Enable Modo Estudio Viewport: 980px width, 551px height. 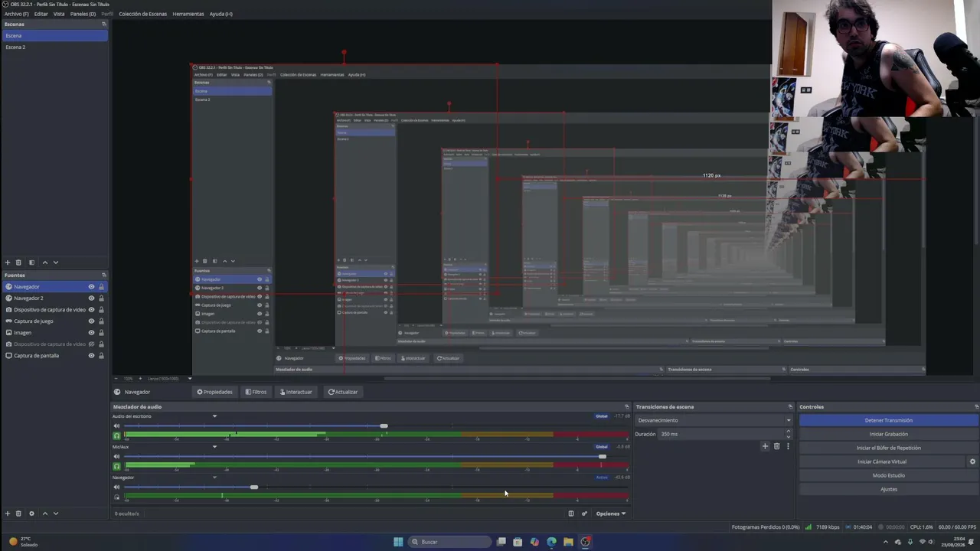pos(889,475)
